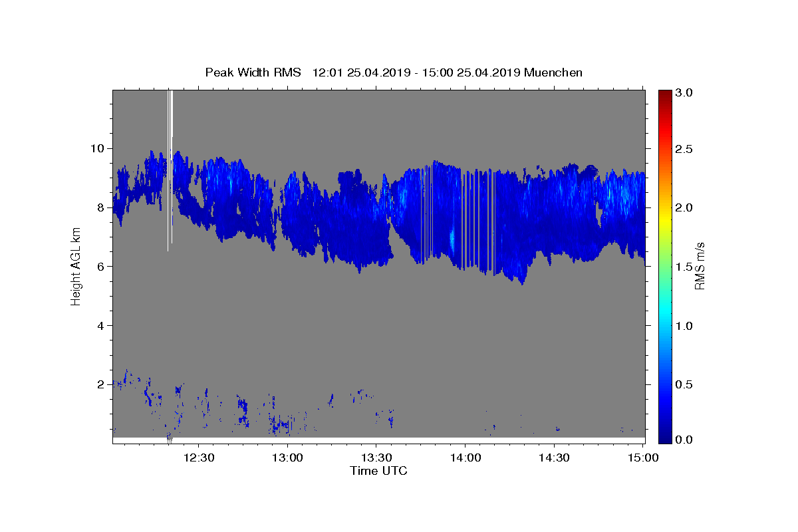This screenshot has height=532, width=798.
Task: Click the colorbar value 2.0
Action: [685, 208]
